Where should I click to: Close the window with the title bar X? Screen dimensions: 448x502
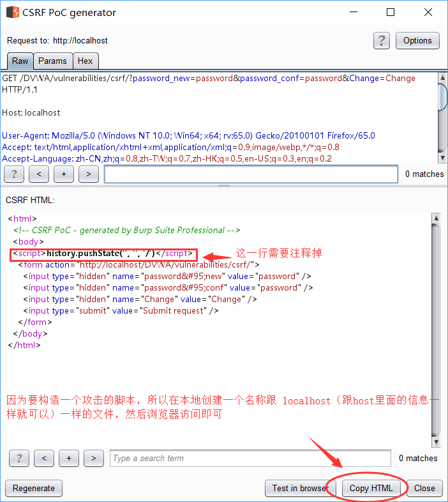pyautogui.click(x=428, y=12)
